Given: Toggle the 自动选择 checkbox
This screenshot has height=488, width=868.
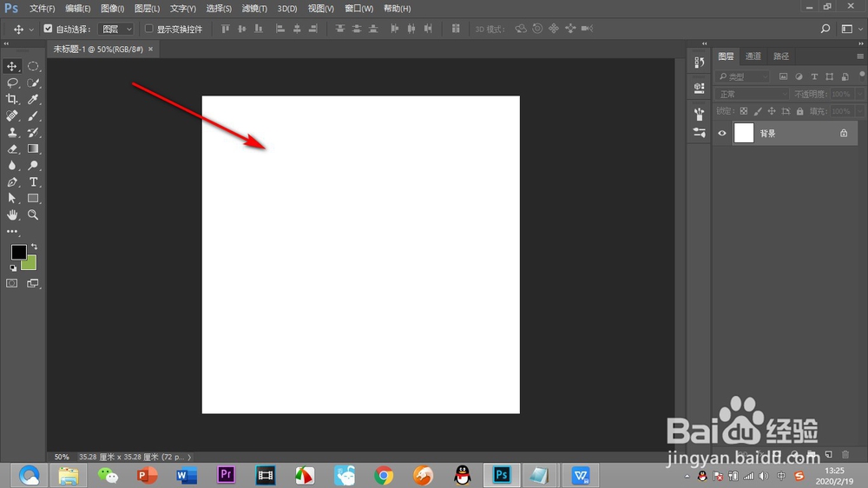Looking at the screenshot, I should 48,29.
